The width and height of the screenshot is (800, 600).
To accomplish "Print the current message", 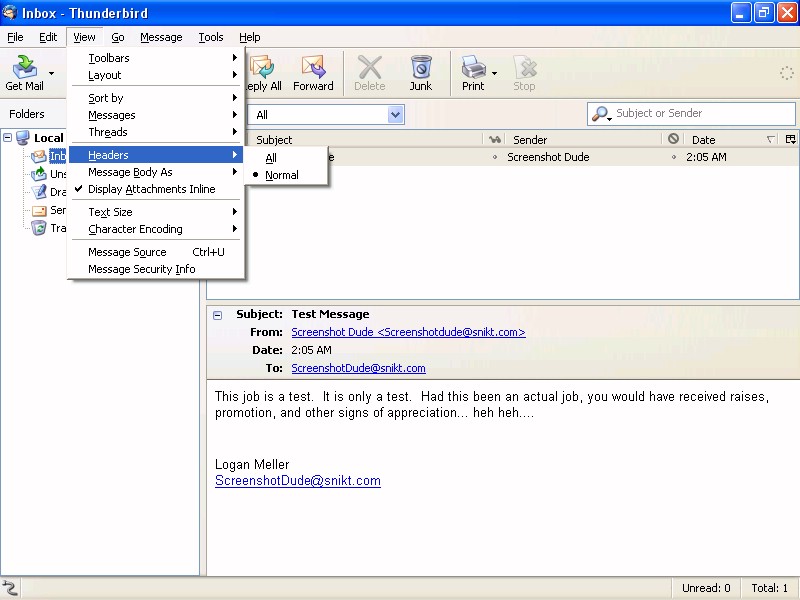I will coord(473,73).
